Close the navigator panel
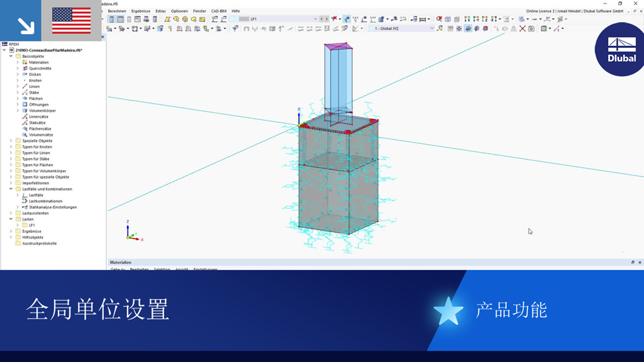Image resolution: width=644 pixels, height=362 pixels. pos(103,37)
